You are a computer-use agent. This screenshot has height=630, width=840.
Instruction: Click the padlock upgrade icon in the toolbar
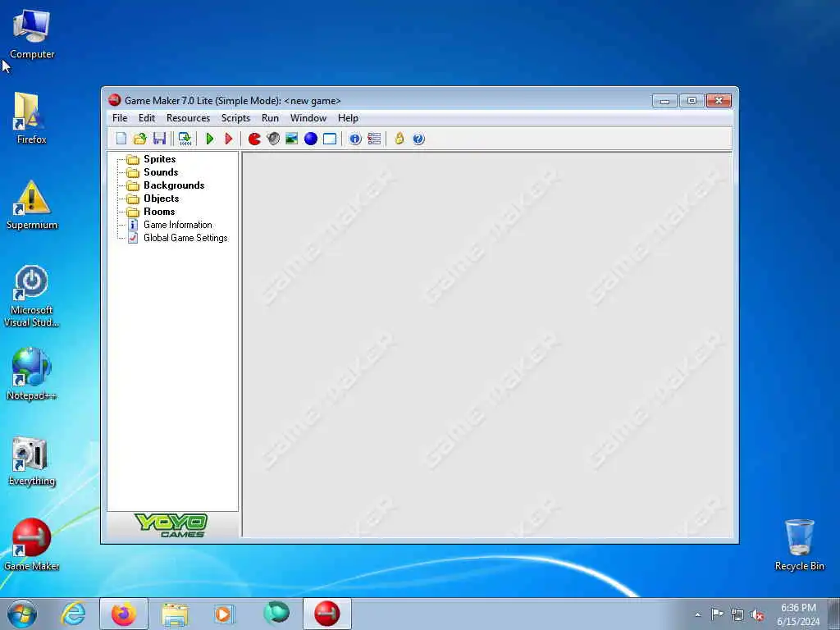pos(399,139)
